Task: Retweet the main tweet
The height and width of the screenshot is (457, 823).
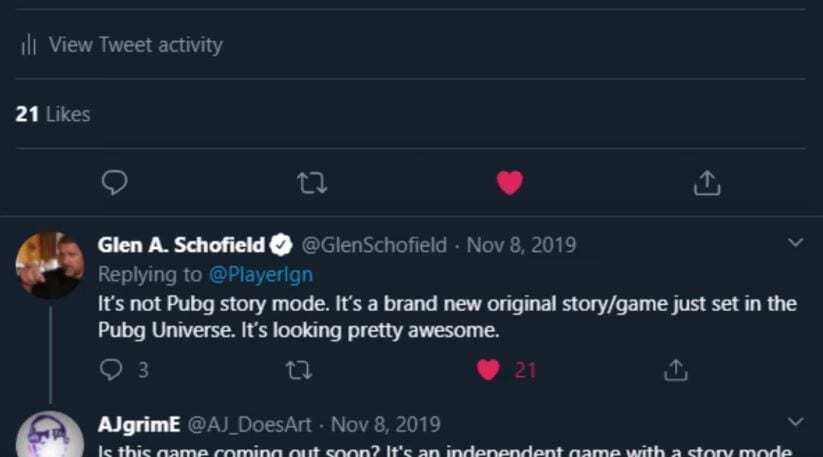Action: point(313,182)
